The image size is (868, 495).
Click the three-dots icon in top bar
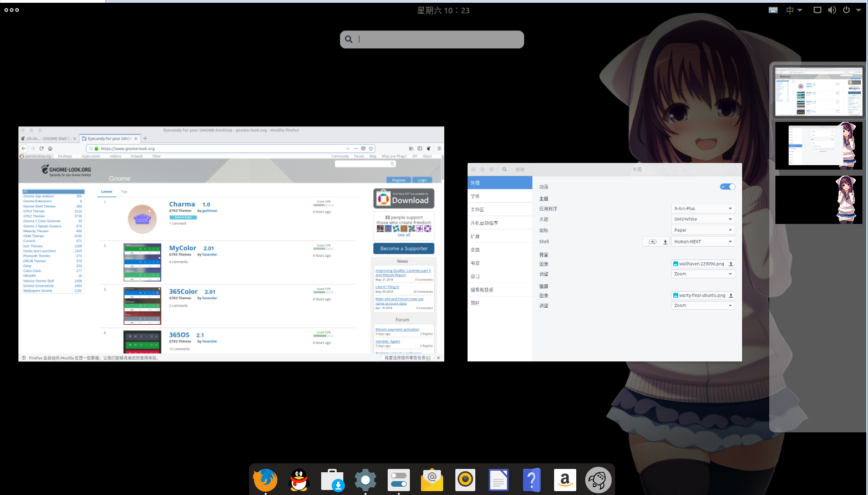click(12, 10)
